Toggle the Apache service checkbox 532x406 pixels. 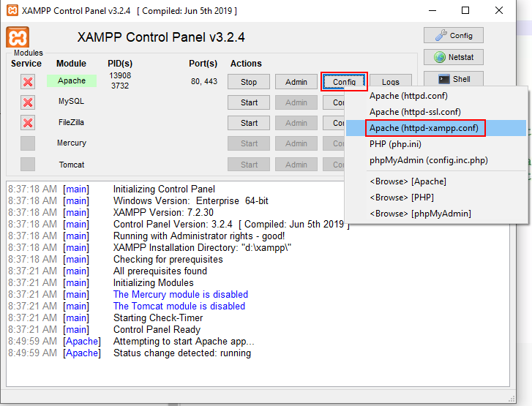point(28,82)
